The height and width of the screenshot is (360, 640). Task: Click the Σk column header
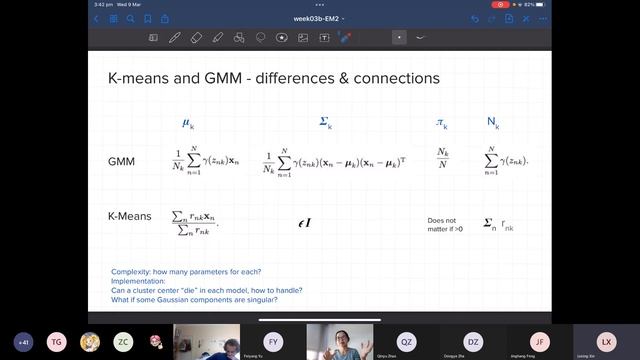click(326, 122)
